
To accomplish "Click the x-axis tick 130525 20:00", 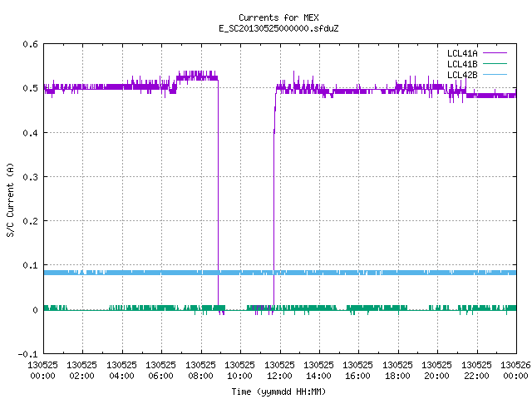I will click(x=436, y=371).
